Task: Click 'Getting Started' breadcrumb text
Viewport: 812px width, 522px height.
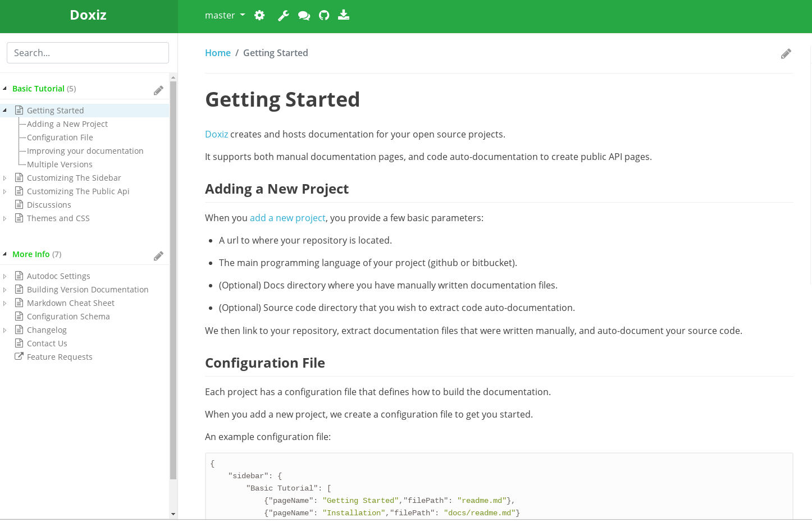Action: pos(276,53)
